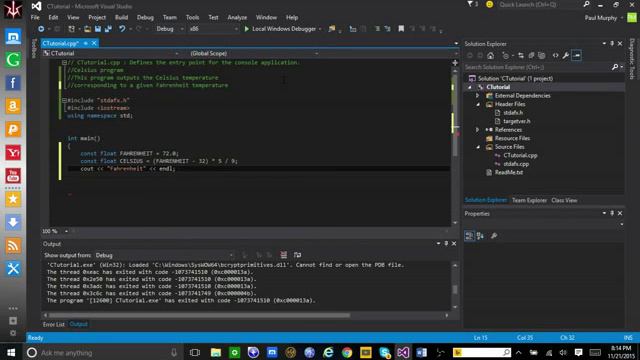Viewport: 640px width, 360px height.
Task: Click the bookmark icon in toolbar
Action: click(401, 29)
